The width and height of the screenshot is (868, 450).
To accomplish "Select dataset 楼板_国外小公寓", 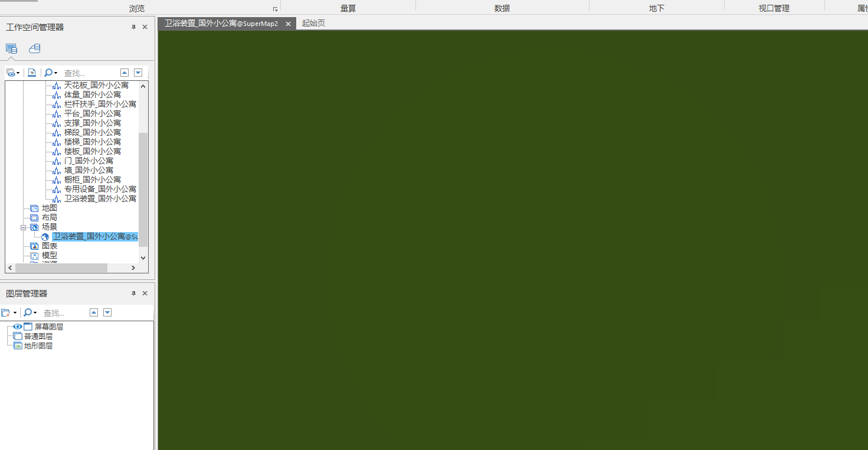I will coord(93,151).
